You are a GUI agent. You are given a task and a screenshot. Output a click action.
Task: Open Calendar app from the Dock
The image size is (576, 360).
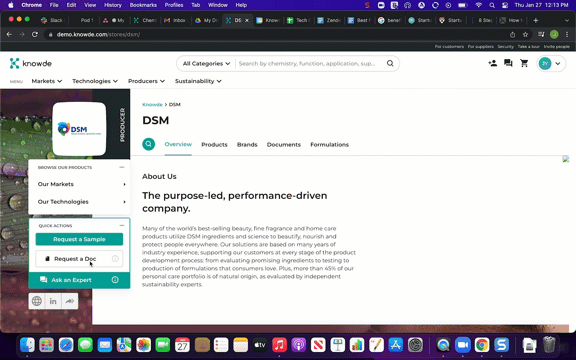182,345
